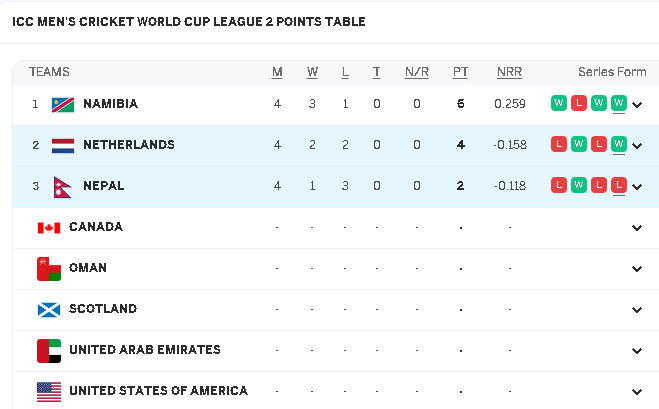Expand the Netherlands row details

pos(637,145)
